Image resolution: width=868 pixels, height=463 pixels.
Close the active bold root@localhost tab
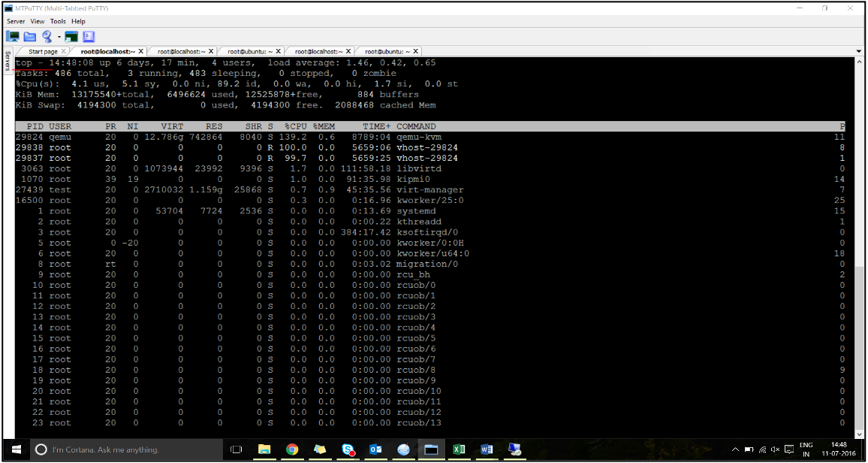pyautogui.click(x=140, y=51)
